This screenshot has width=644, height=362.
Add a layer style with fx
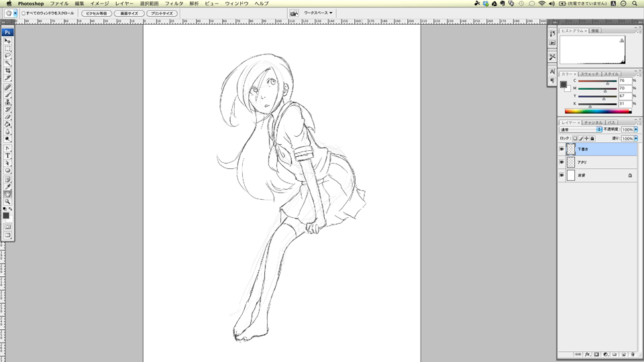pyautogui.click(x=588, y=354)
